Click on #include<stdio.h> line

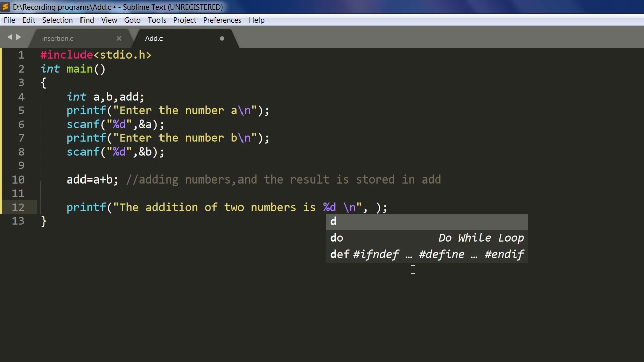[x=96, y=55]
